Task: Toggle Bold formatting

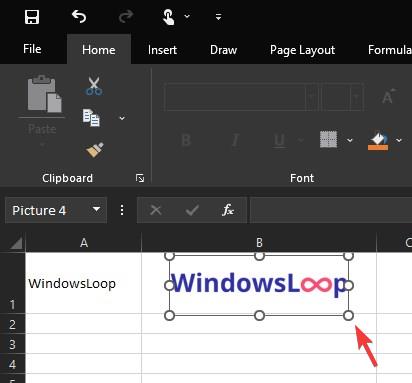Action: pos(186,140)
